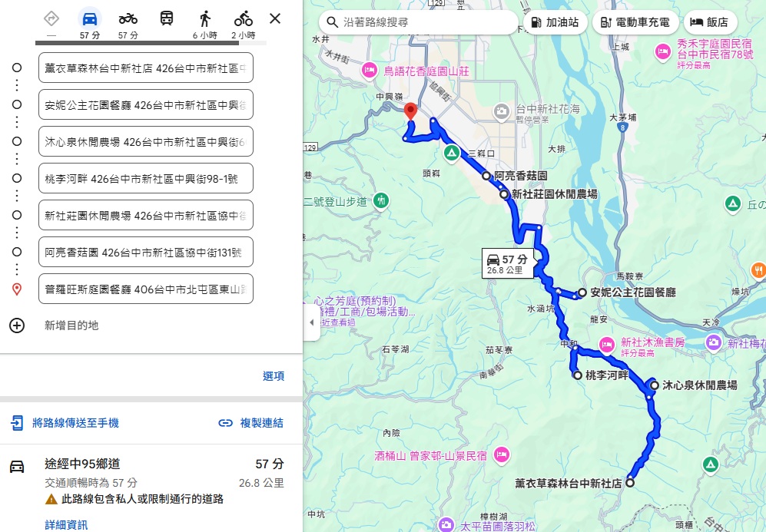Click campground pin at bottom right
Image resolution: width=766 pixels, height=532 pixels.
pyautogui.click(x=711, y=464)
